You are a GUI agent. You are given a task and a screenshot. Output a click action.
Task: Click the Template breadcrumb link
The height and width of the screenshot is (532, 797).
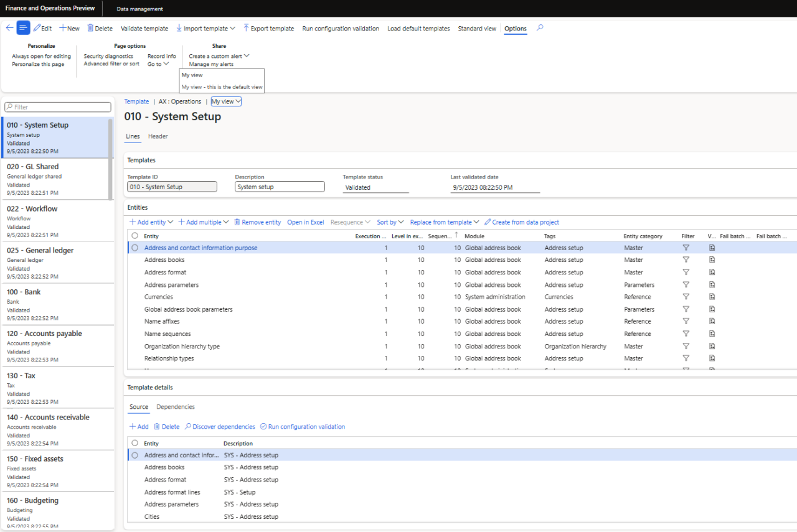136,101
